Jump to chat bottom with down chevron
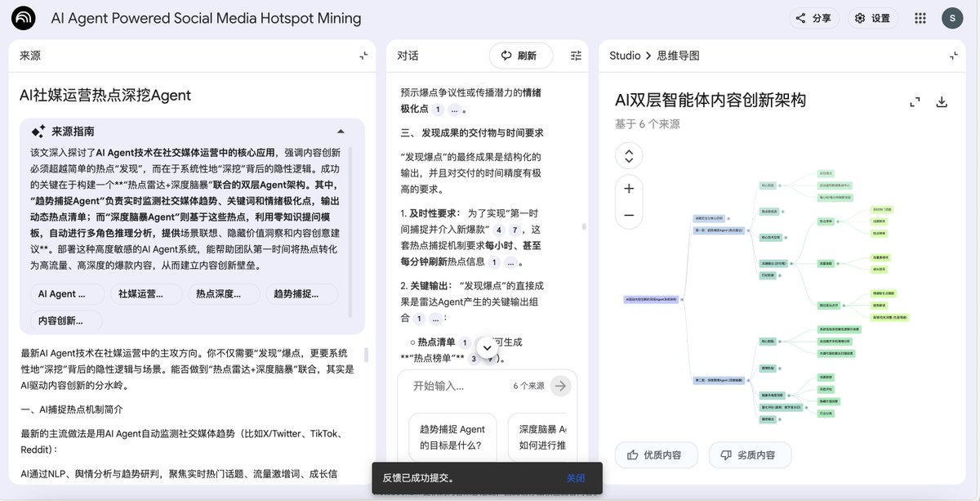This screenshot has width=980, height=501. pos(487,347)
